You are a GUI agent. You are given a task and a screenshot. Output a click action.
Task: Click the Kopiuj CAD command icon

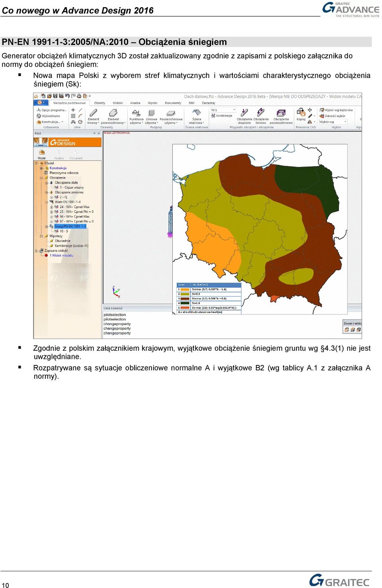coord(301,112)
